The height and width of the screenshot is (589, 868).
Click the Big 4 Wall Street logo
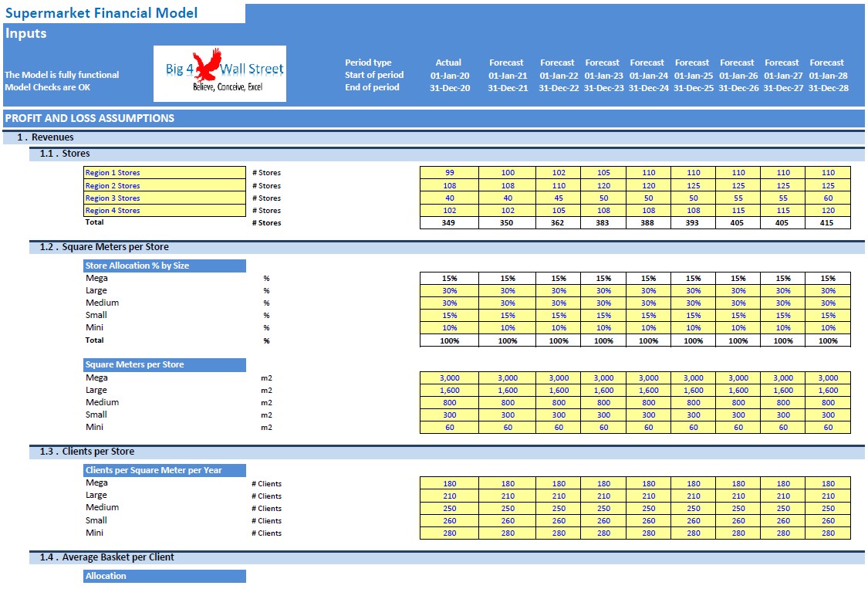[220, 73]
